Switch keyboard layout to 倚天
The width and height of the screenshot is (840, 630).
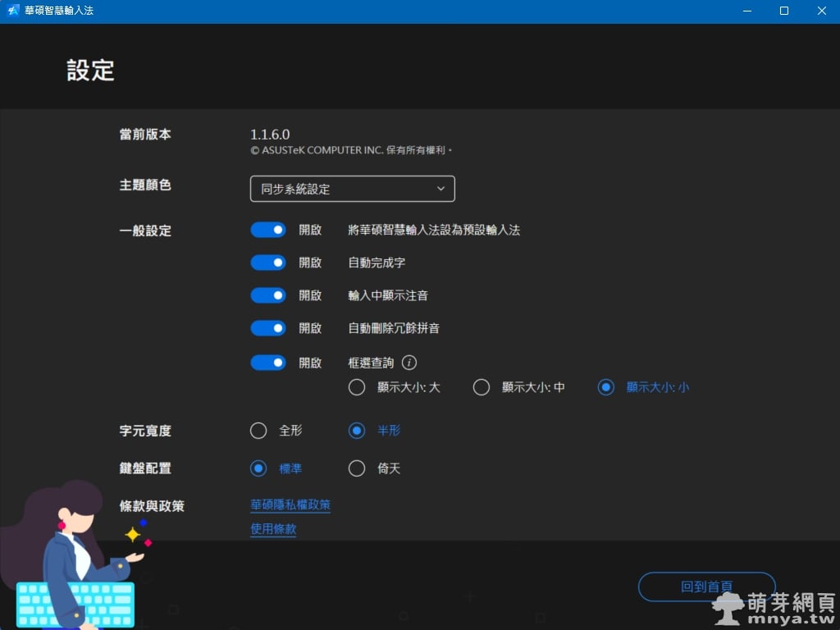[357, 468]
